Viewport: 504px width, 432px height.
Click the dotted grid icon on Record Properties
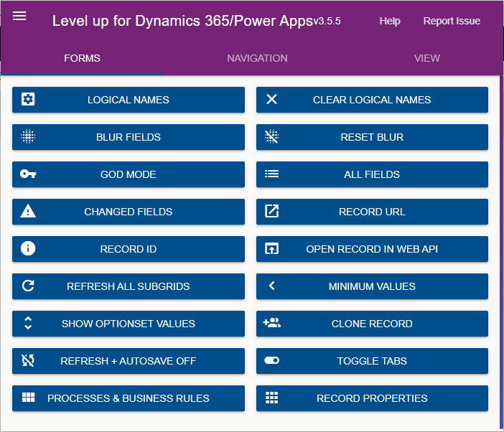pyautogui.click(x=271, y=398)
